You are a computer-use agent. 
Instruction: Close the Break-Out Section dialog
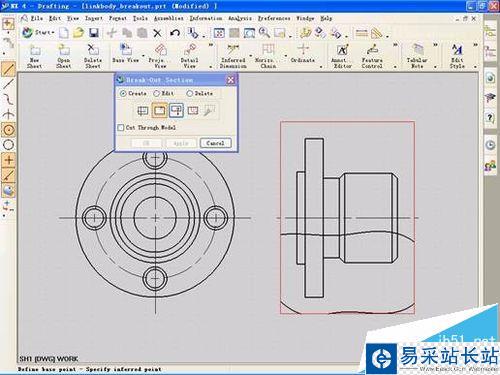click(230, 80)
